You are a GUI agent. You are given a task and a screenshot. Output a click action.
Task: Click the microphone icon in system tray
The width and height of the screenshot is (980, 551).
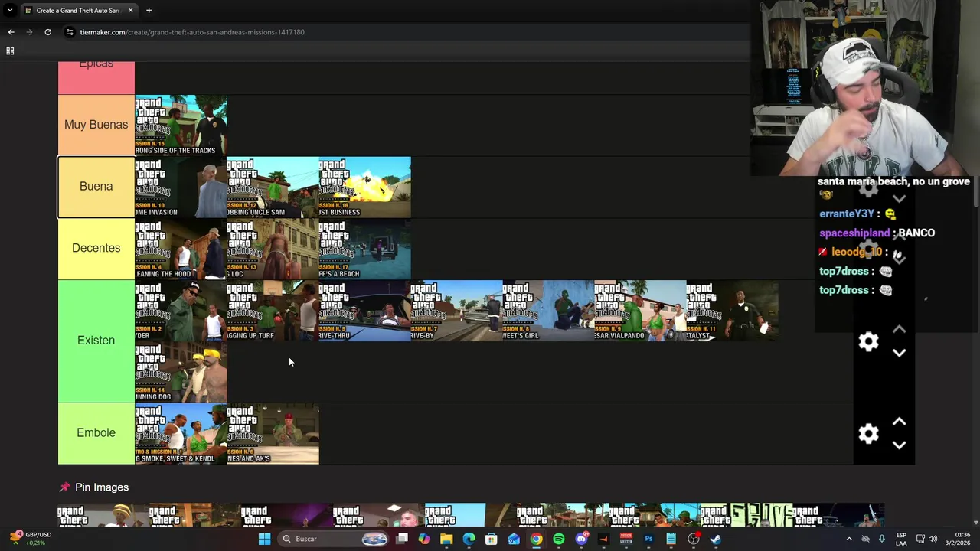tap(882, 539)
